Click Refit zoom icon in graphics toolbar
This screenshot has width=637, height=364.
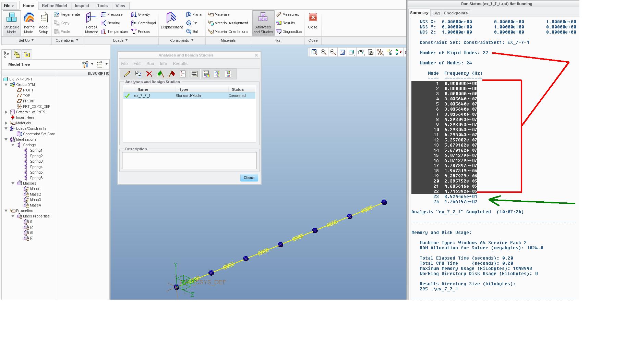[x=314, y=52]
